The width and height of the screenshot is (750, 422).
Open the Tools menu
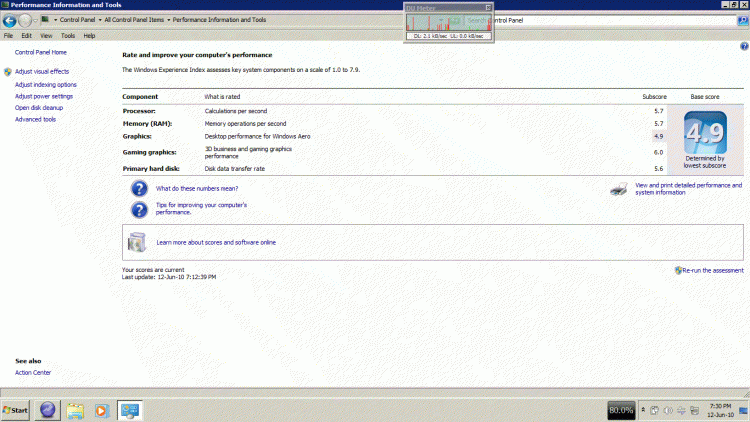[68, 36]
